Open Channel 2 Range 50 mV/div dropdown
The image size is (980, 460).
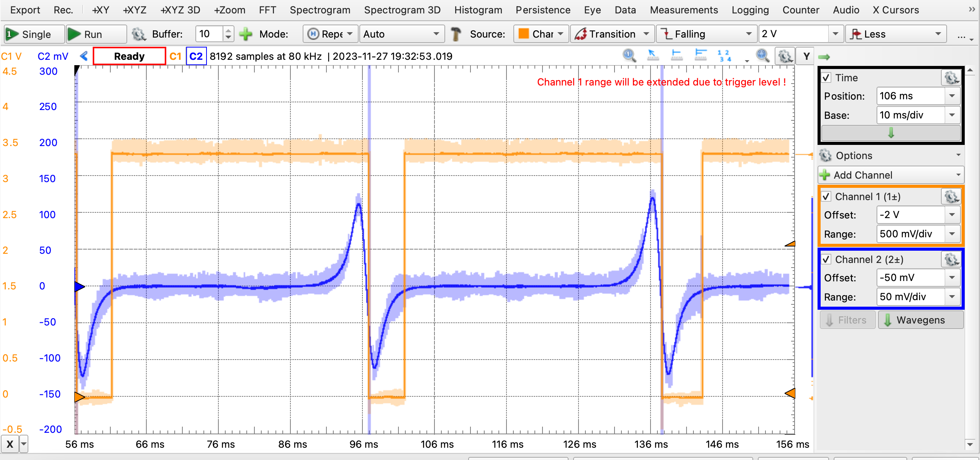coord(952,297)
